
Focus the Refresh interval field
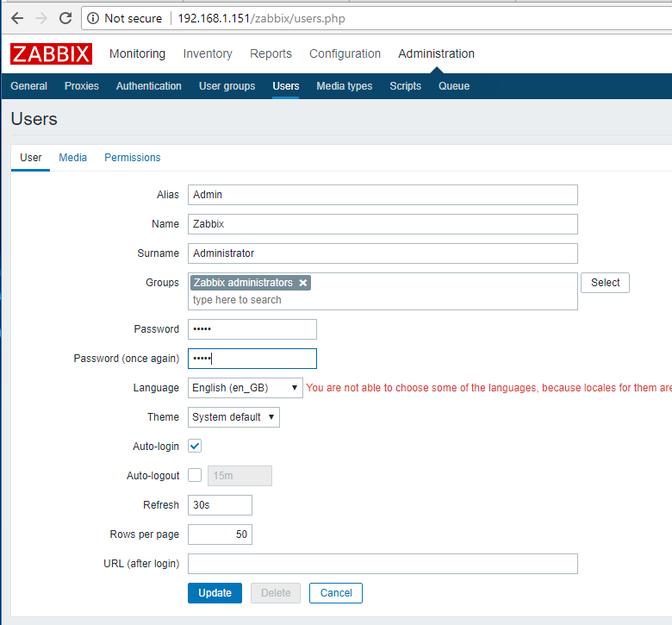point(220,505)
